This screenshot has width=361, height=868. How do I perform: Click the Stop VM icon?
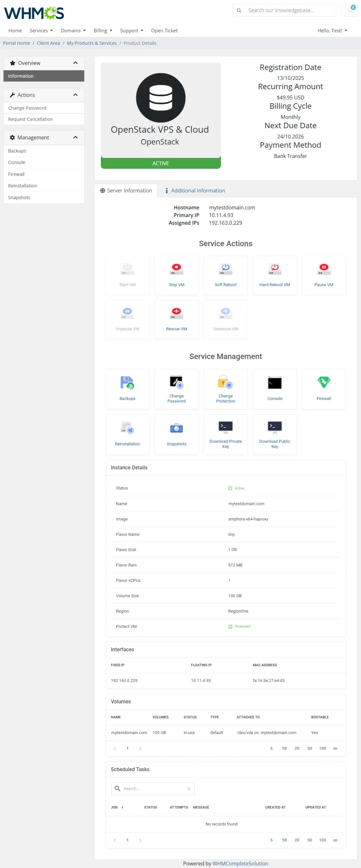tap(176, 269)
